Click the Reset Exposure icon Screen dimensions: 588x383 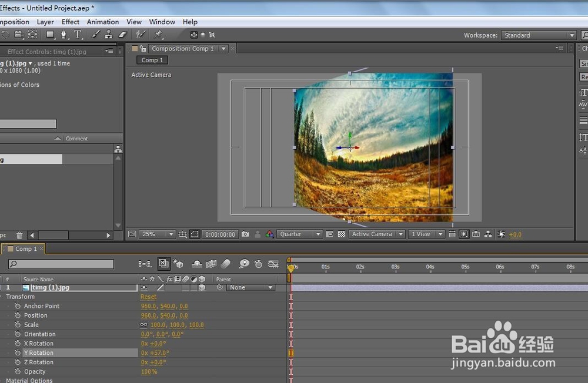tap(502, 234)
